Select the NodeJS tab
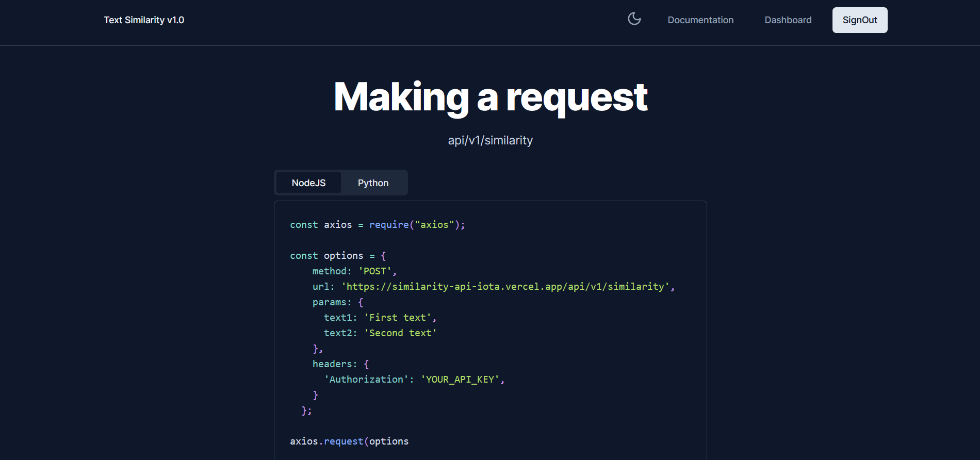 pyautogui.click(x=308, y=183)
